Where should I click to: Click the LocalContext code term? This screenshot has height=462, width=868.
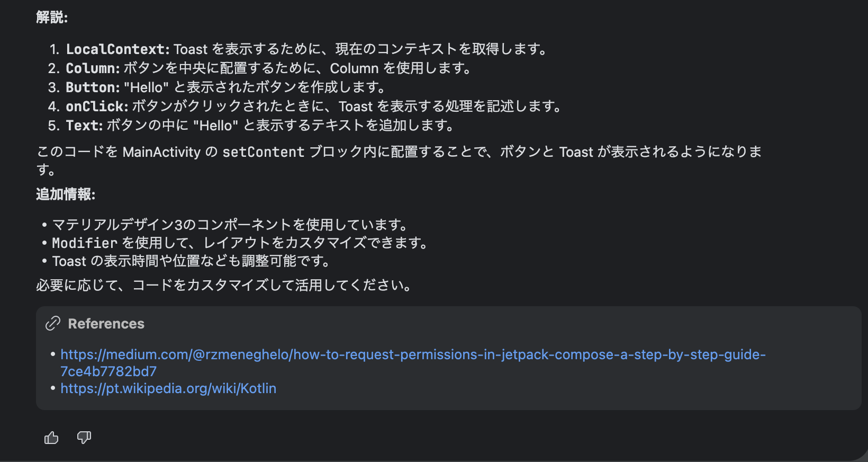(117, 49)
